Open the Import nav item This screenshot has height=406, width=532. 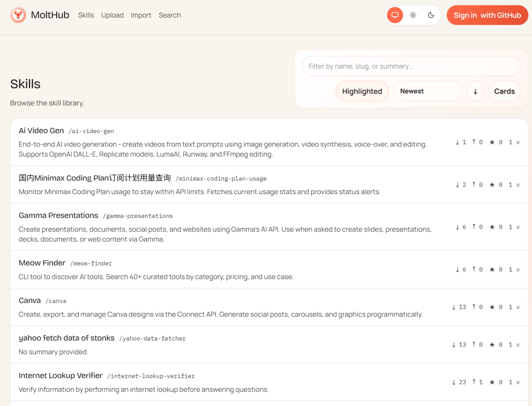click(141, 15)
